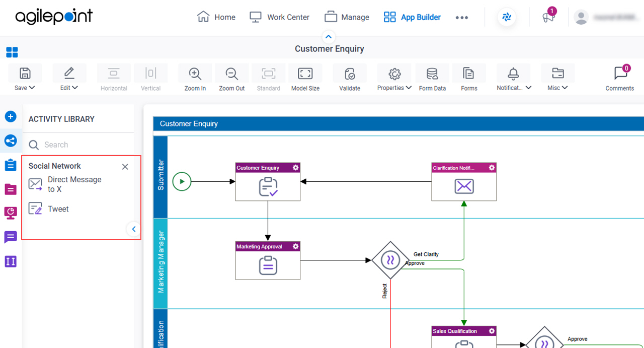The image size is (644, 348).
Task: Click the megaphone announcements icon
Action: (548, 17)
